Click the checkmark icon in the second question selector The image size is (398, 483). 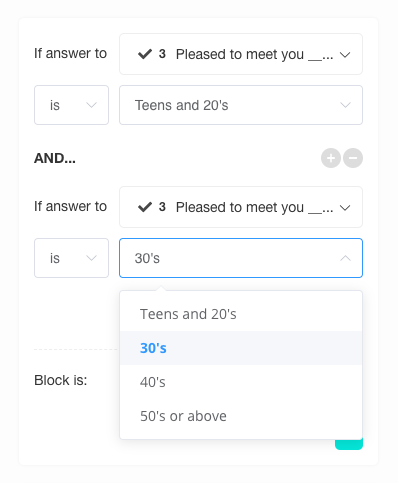point(145,207)
